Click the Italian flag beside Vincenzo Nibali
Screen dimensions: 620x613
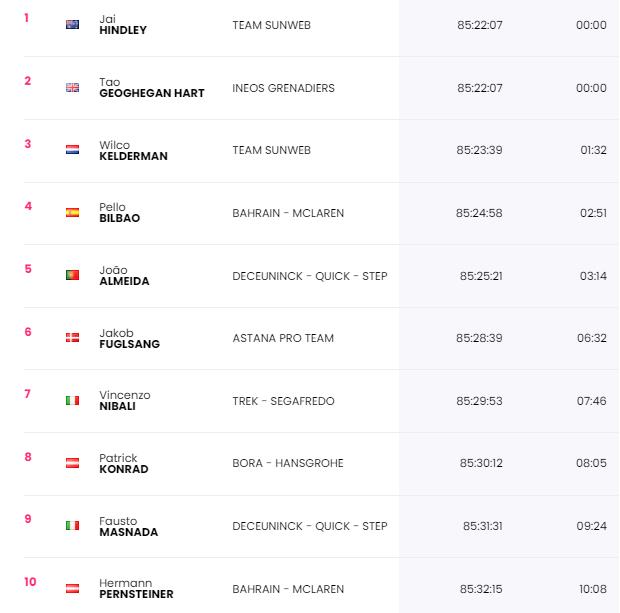coord(72,401)
